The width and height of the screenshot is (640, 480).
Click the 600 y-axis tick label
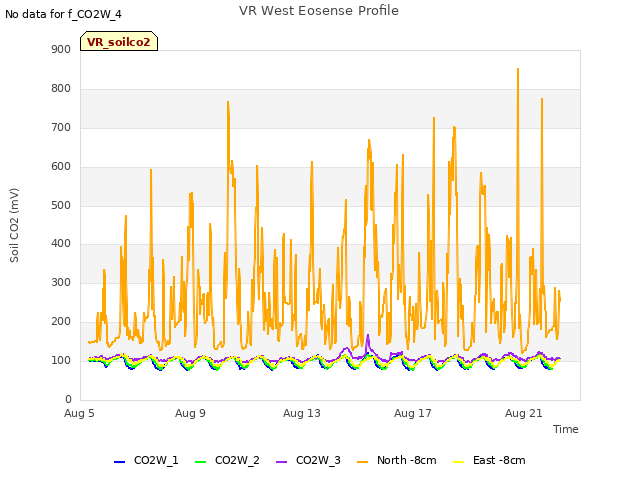point(61,167)
